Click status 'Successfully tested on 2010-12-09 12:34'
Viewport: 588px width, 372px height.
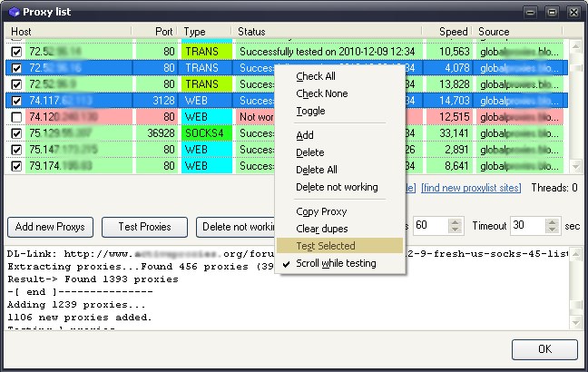click(x=327, y=52)
